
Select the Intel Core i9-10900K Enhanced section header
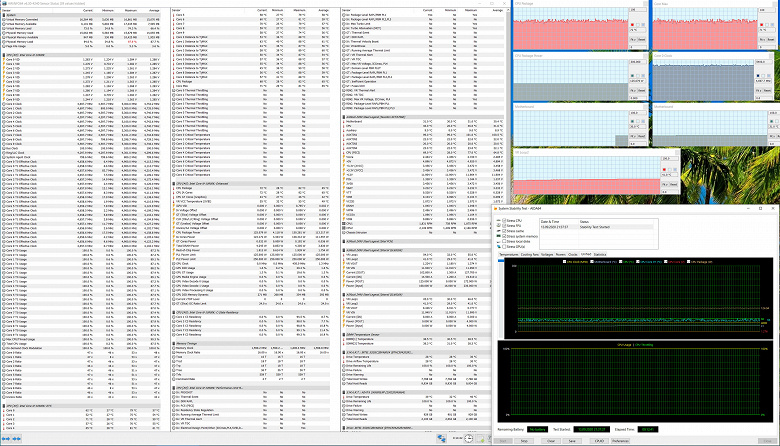click(x=250, y=183)
